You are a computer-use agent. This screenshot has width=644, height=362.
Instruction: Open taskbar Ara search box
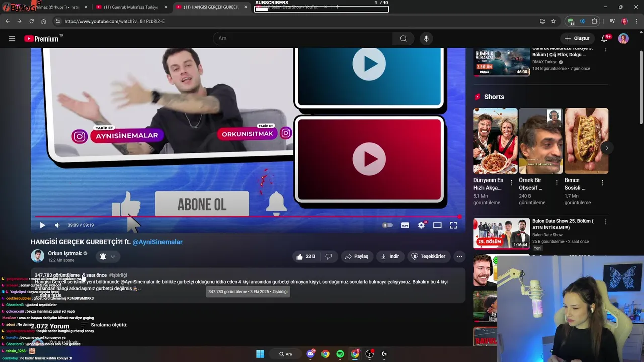point(286,354)
